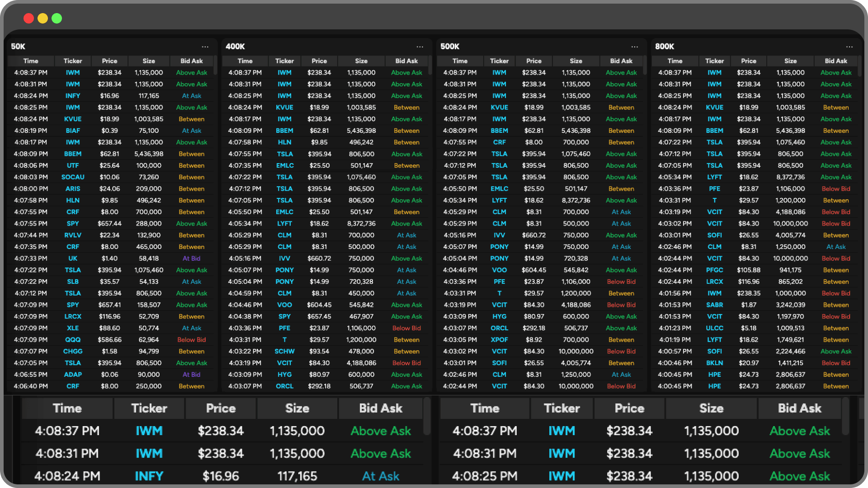Click the 50K panel title
Screen dimensions: 868x488
[18, 47]
